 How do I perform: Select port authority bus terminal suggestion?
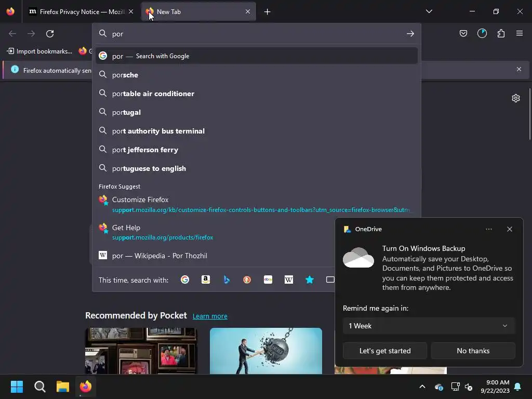click(x=256, y=131)
